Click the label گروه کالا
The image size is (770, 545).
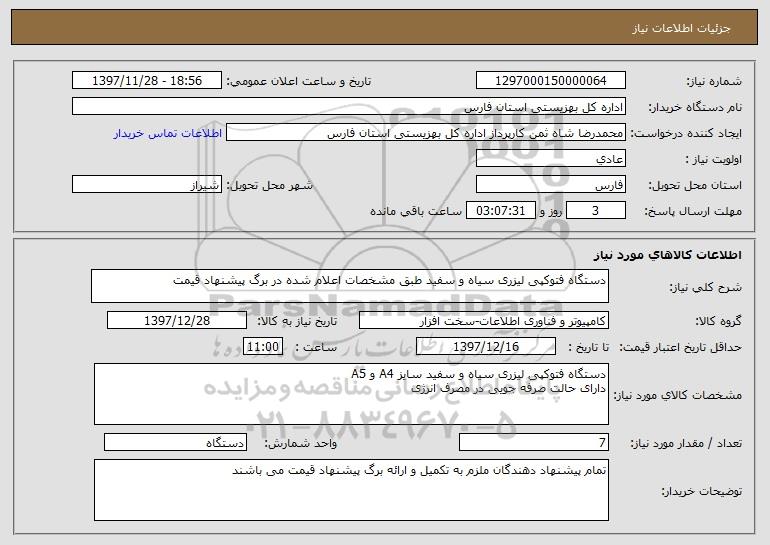[x=718, y=321]
